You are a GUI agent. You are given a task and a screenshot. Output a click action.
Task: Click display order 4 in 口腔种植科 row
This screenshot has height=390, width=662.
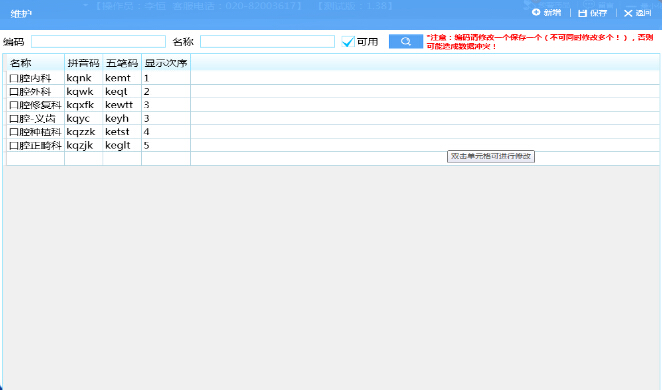[166, 132]
